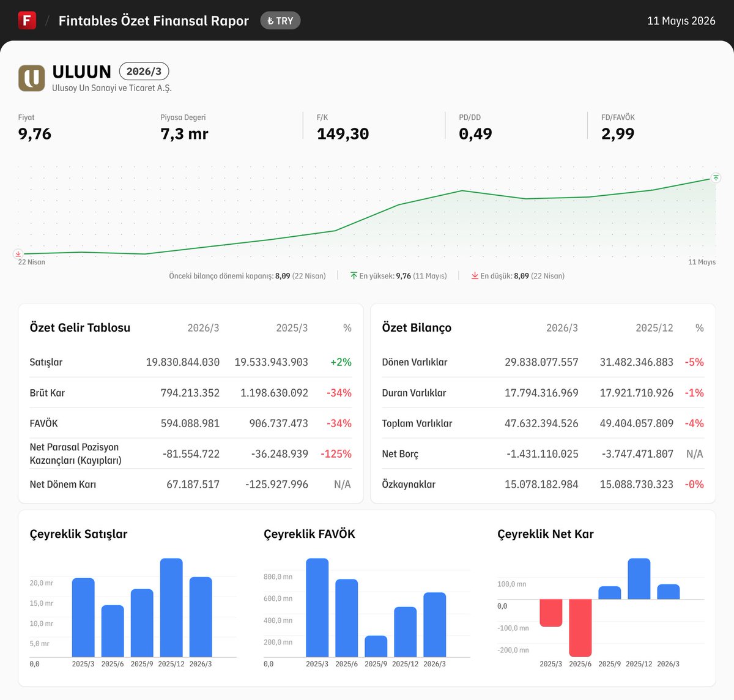
Task: Click Ulusoy Un Sanayi ve Ticaret A.Ş. subtitle
Action: [112, 88]
